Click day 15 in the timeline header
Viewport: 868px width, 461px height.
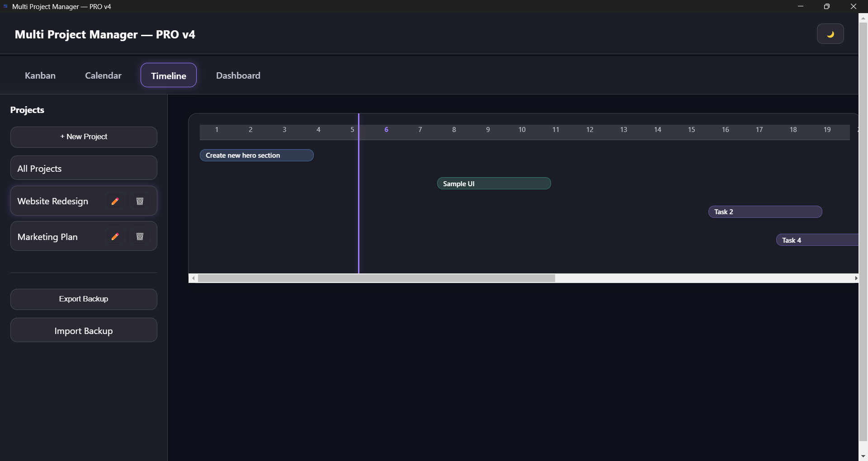691,130
